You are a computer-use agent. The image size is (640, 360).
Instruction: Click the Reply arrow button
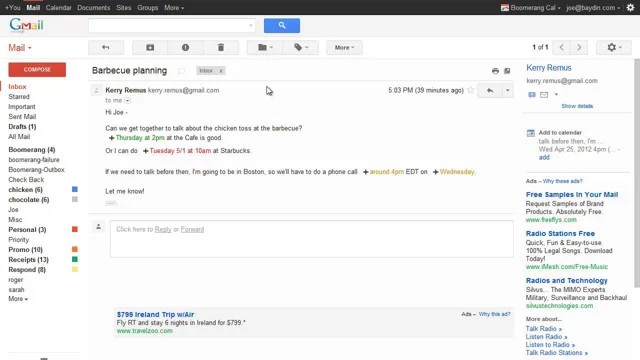[490, 91]
